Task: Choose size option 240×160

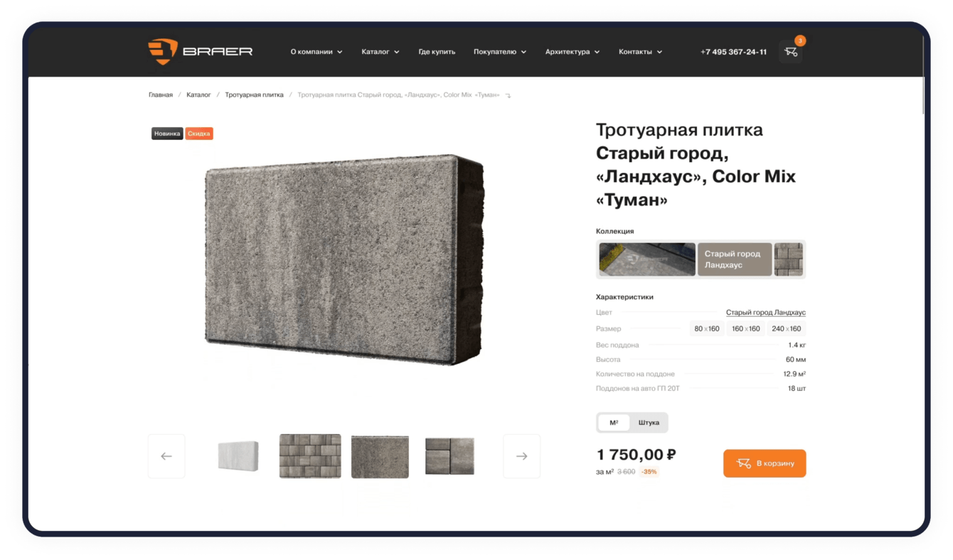Action: (x=787, y=329)
